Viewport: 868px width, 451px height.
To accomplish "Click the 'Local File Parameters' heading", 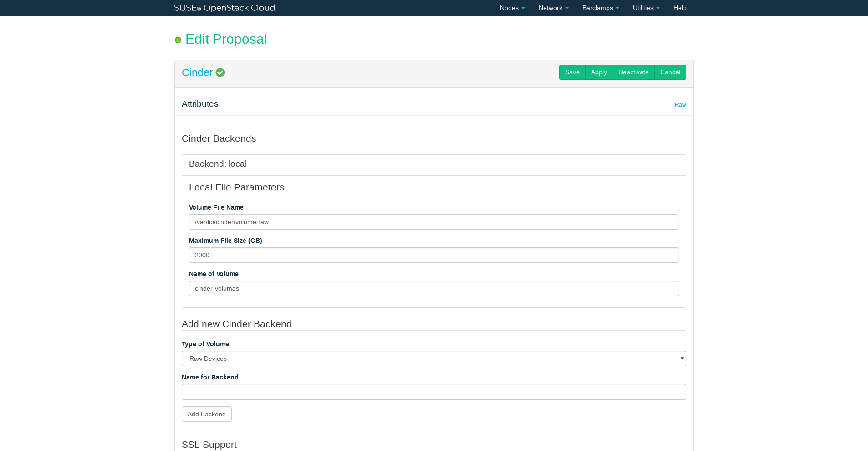I will coord(236,187).
